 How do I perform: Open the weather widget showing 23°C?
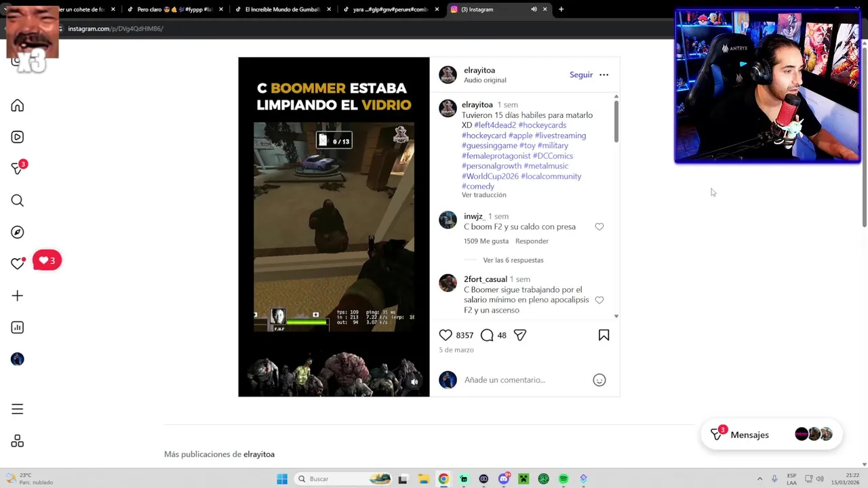tap(28, 479)
